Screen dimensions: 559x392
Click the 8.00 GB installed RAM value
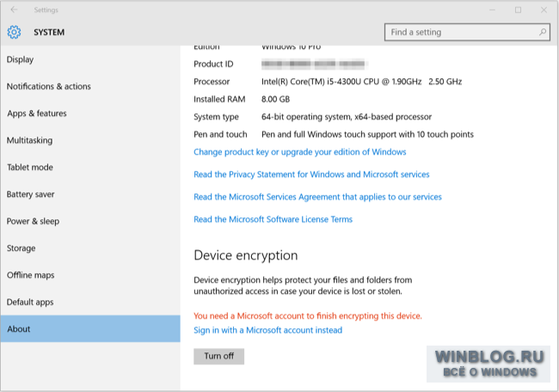pos(275,100)
